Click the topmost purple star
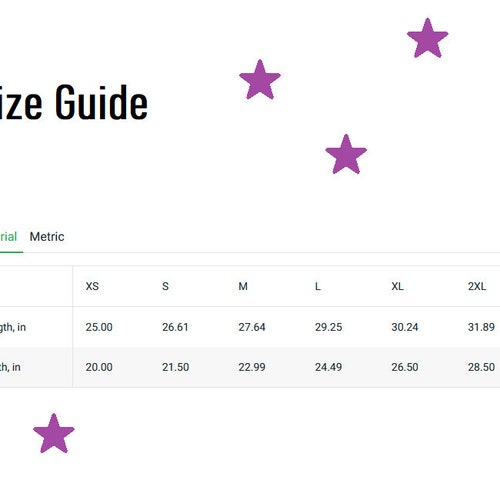Viewport: 500px width, 500px height. (428, 38)
